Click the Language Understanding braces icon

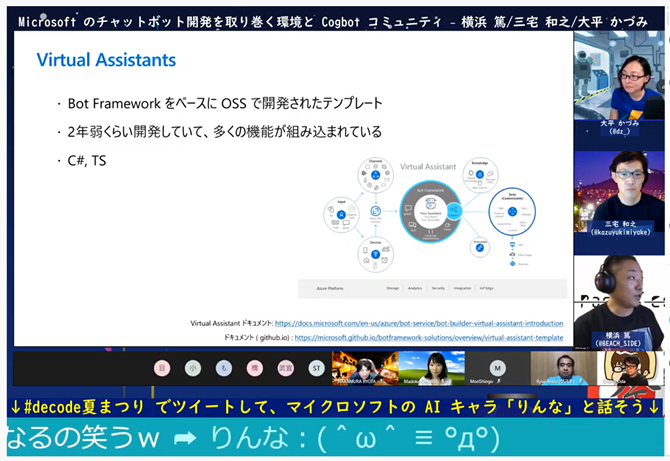coord(431,232)
